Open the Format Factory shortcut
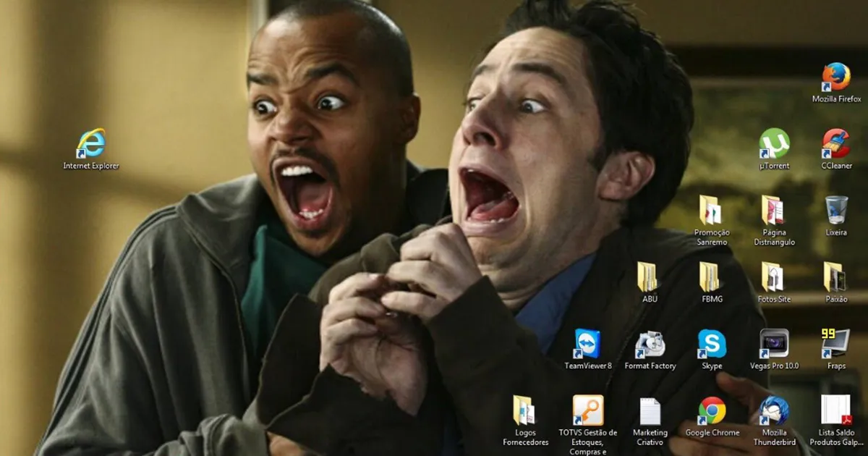868x456 pixels. pos(650,349)
